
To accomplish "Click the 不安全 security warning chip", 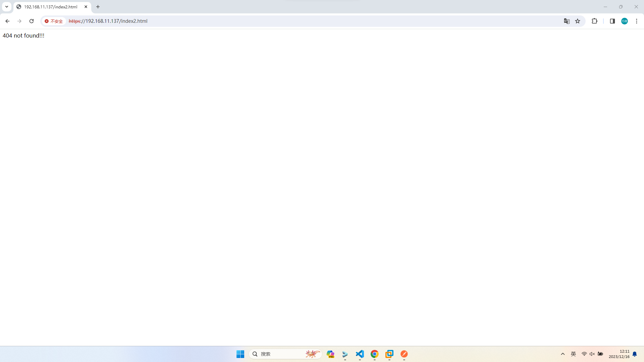I will tap(54, 21).
